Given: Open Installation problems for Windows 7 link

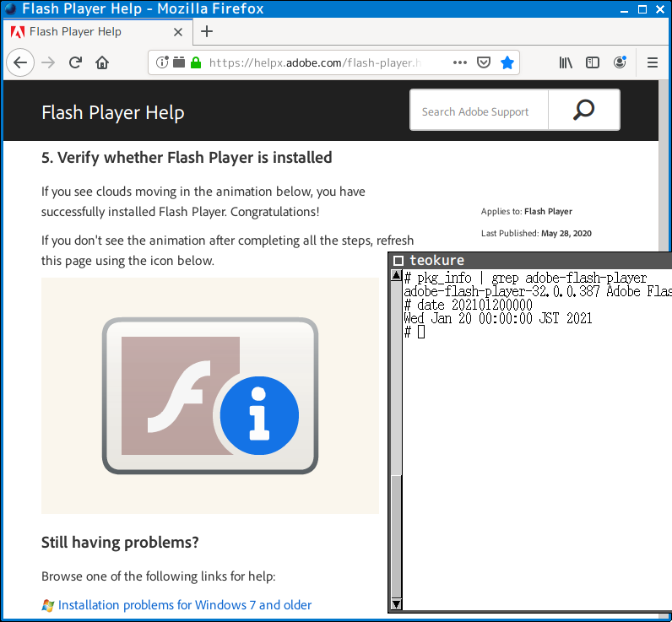Looking at the screenshot, I should point(185,605).
